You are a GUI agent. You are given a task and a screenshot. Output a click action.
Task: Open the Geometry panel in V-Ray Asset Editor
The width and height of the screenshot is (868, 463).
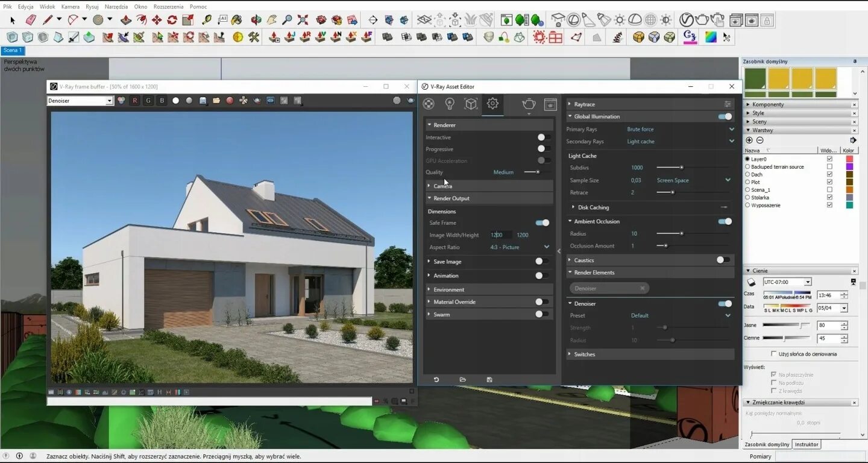click(471, 104)
